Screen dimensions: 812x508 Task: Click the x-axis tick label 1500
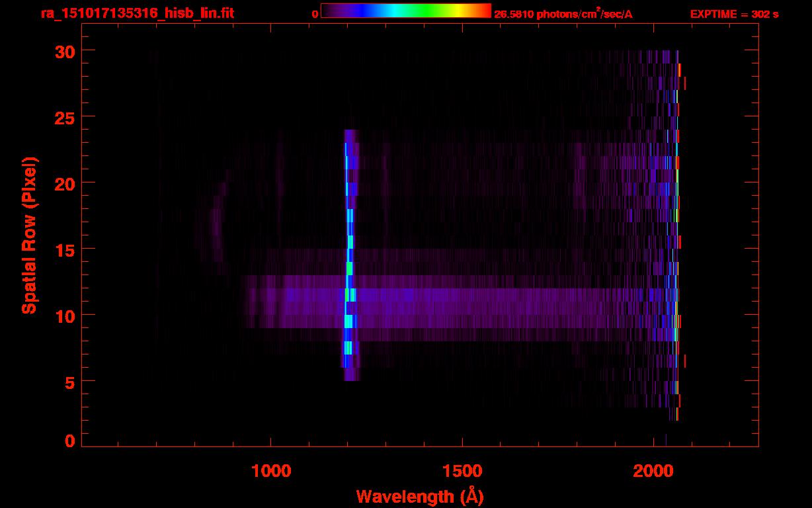(x=462, y=470)
